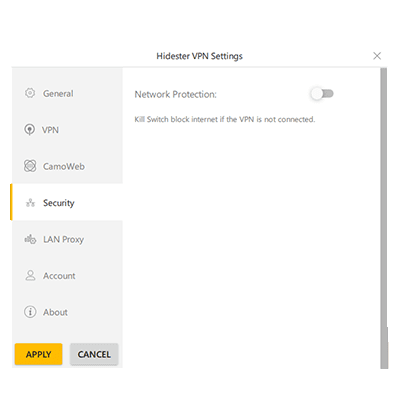Click the Network Protection label text
Image resolution: width=400 pixels, height=416 pixels.
[x=176, y=94]
